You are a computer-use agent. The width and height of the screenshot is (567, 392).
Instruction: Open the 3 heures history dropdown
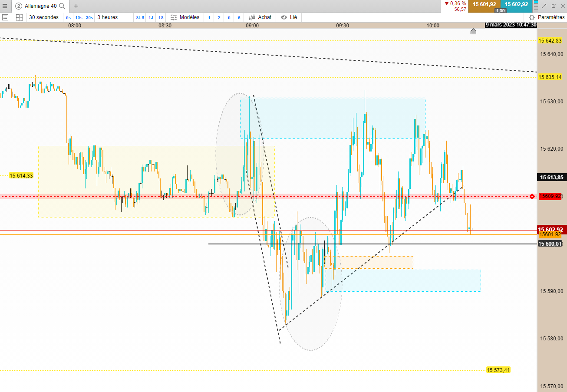[108, 17]
